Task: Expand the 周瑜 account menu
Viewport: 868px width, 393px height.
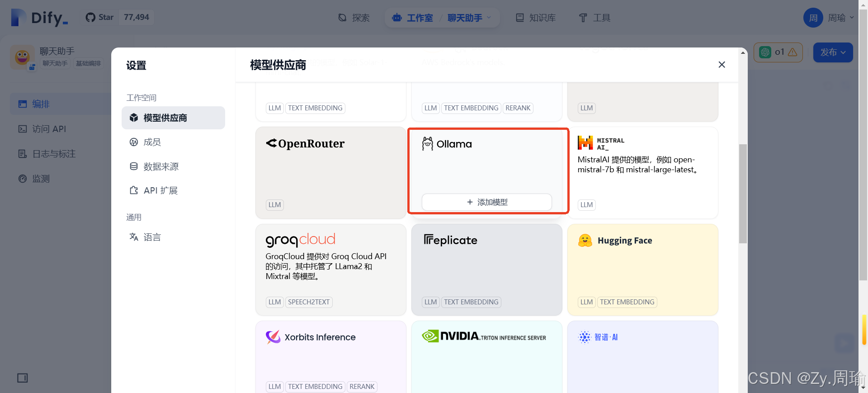Action: click(x=841, y=18)
